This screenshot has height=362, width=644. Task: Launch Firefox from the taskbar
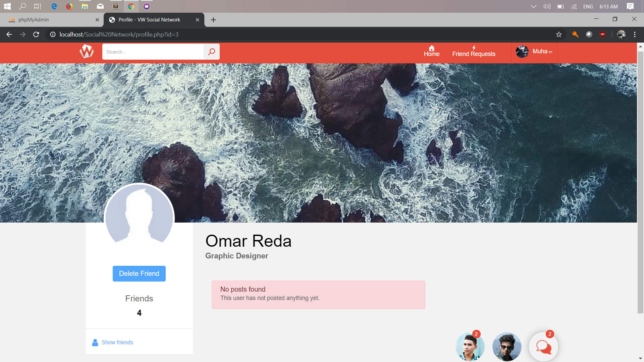coord(69,6)
